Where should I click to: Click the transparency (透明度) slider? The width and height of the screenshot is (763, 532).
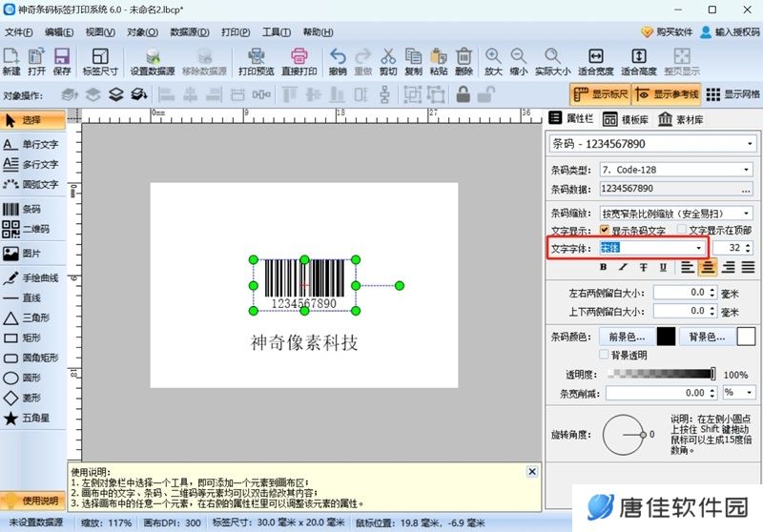coord(661,374)
